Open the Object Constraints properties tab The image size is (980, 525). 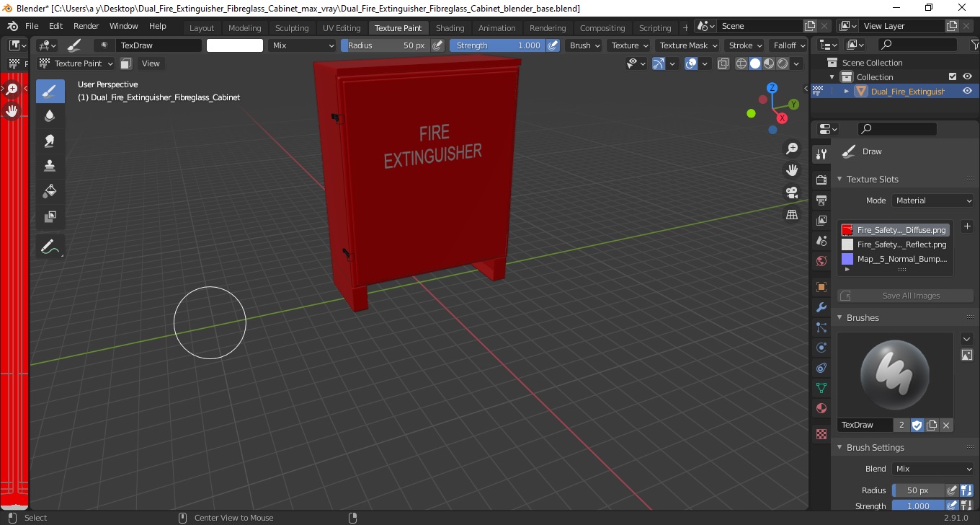pyautogui.click(x=821, y=368)
